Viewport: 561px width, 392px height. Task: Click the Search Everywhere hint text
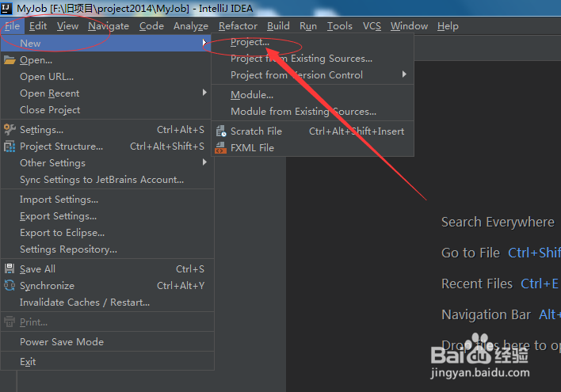498,222
